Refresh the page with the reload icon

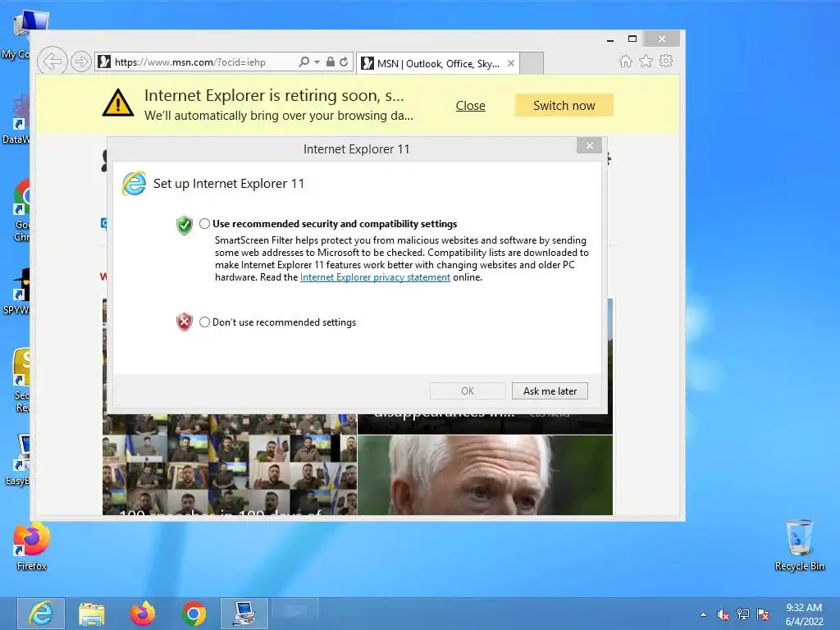click(344, 62)
